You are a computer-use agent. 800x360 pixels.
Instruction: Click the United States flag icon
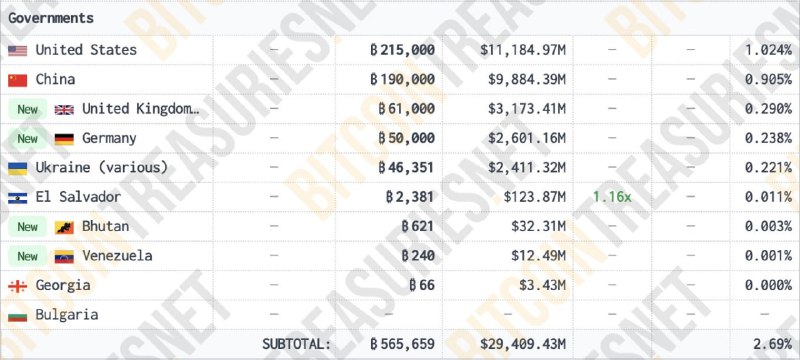[x=17, y=50]
